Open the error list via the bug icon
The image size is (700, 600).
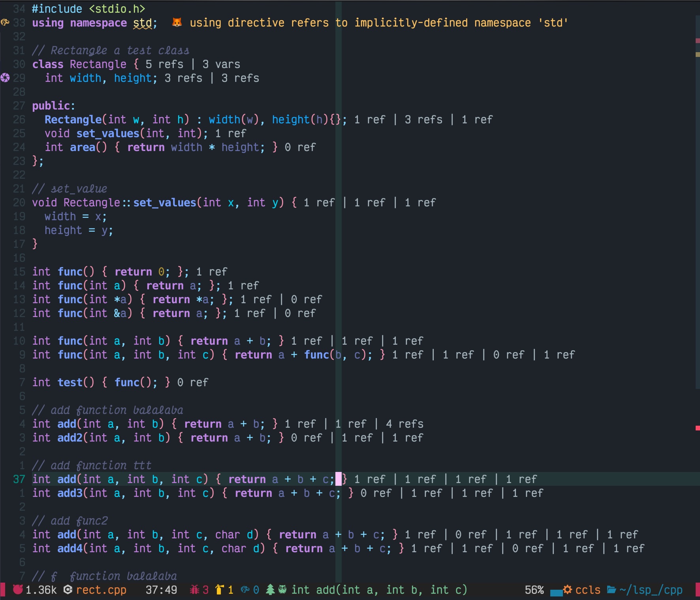coord(194,590)
